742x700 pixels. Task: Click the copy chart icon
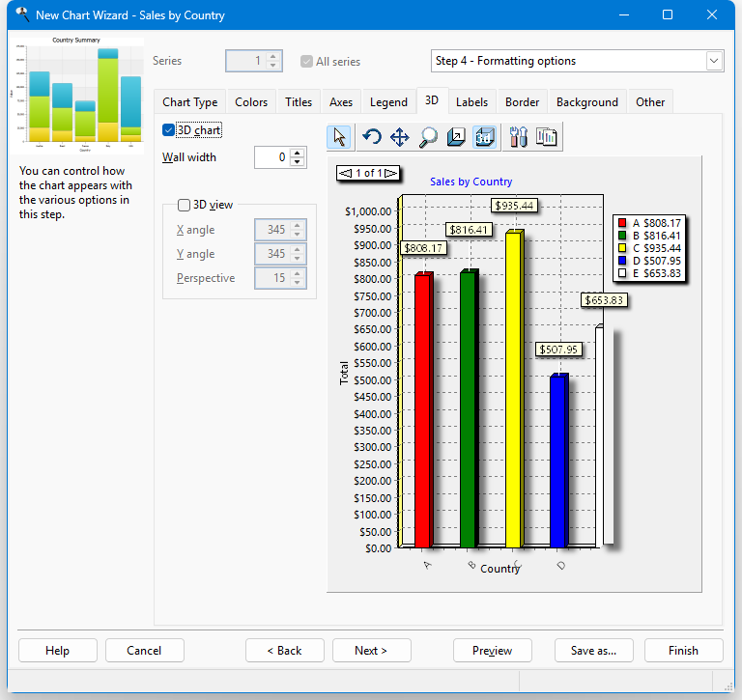[546, 137]
